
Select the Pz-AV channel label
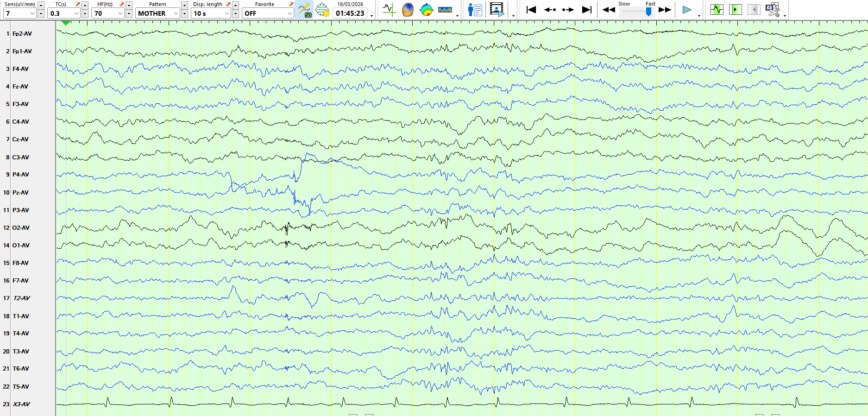(20, 193)
